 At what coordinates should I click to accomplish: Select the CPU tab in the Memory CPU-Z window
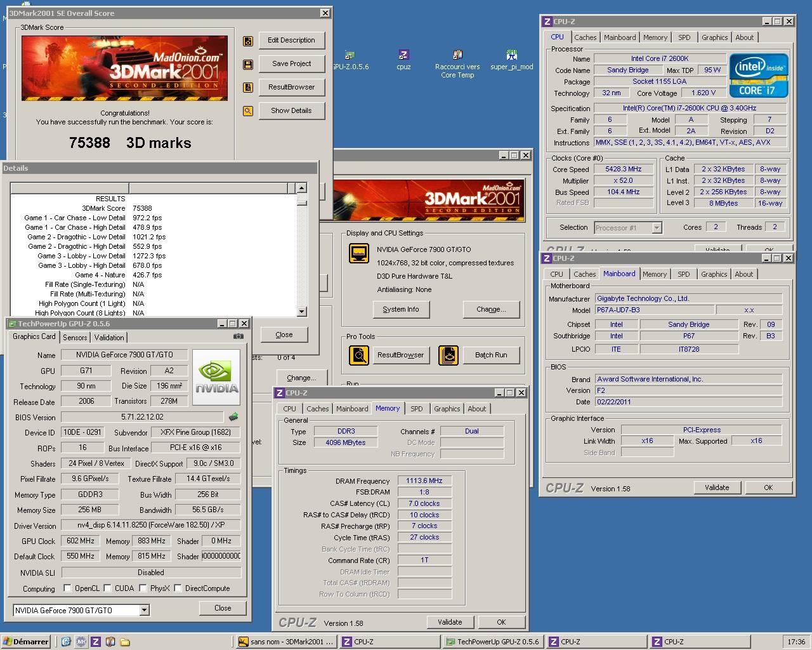[x=289, y=409]
